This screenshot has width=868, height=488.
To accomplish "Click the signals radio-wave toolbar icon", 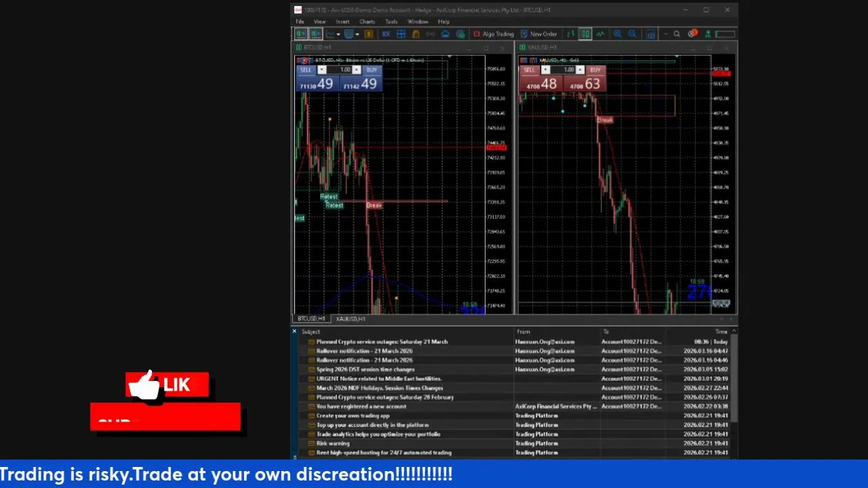I will 430,34.
